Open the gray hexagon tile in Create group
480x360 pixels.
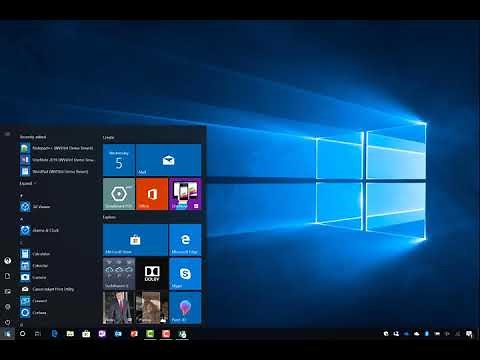(119, 194)
